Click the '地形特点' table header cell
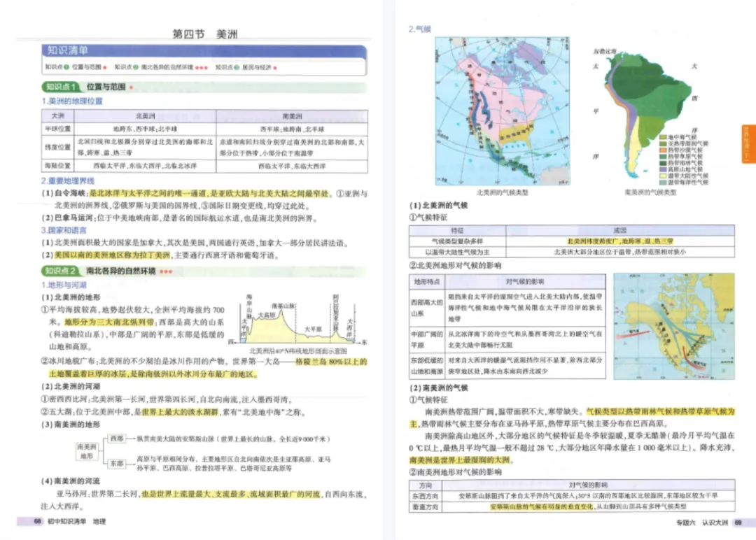The image size is (756, 540). 427,281
